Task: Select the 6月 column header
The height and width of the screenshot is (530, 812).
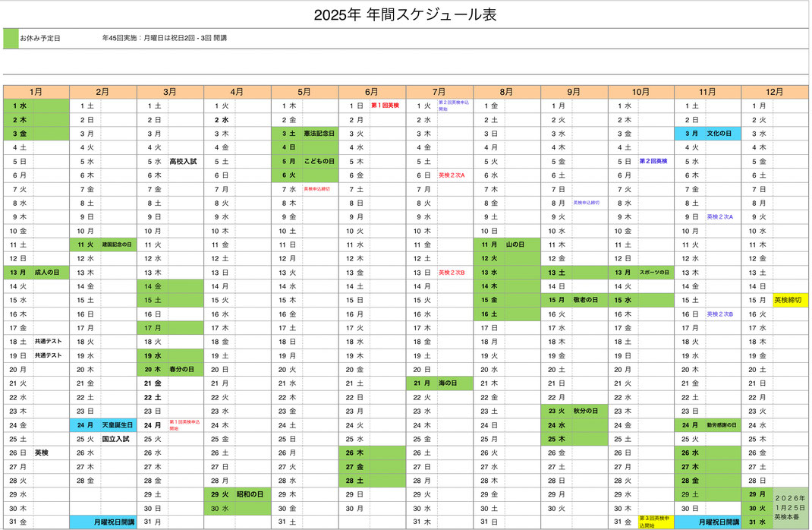Action: (372, 92)
